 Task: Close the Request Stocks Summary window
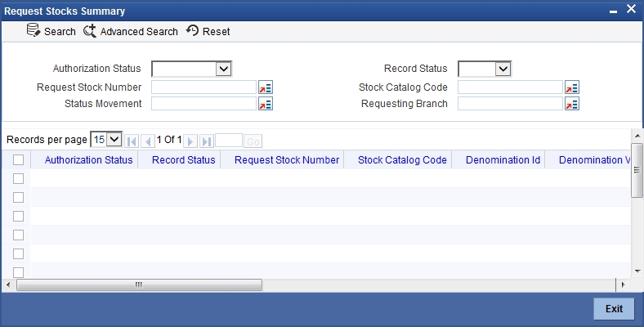click(631, 9)
